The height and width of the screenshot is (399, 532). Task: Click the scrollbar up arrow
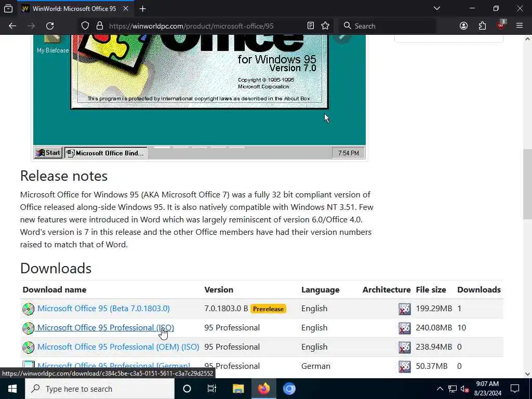[x=527, y=38]
